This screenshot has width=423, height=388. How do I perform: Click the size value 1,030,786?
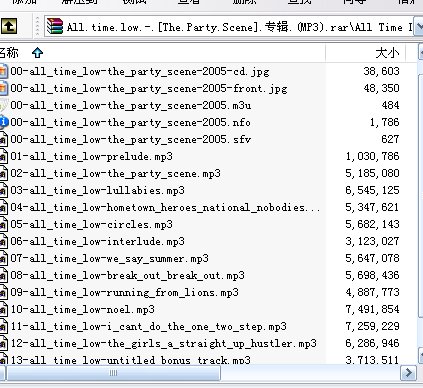click(x=372, y=156)
